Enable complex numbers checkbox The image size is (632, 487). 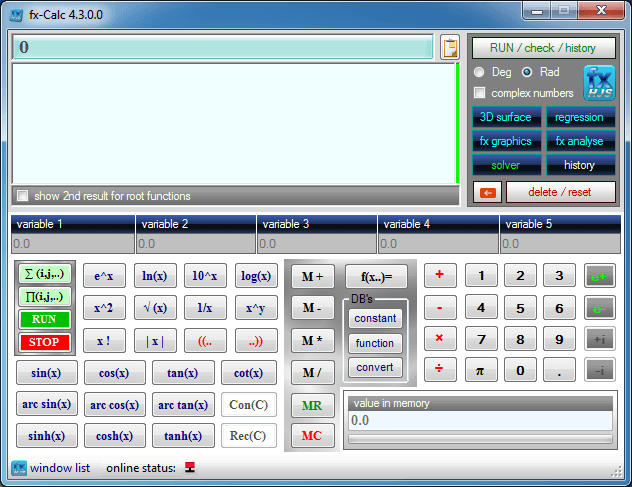[x=479, y=93]
